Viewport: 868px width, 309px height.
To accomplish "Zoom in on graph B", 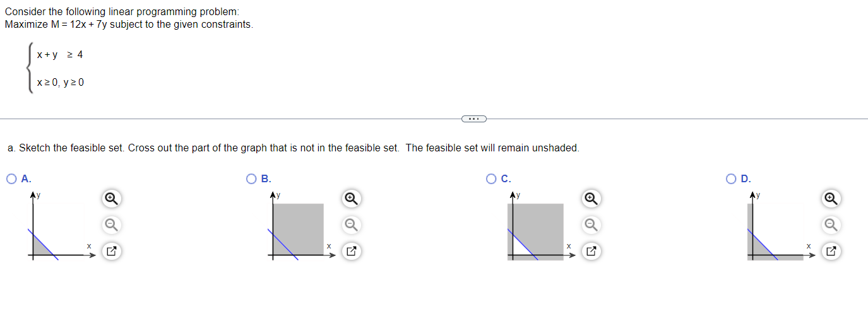I will (x=351, y=199).
